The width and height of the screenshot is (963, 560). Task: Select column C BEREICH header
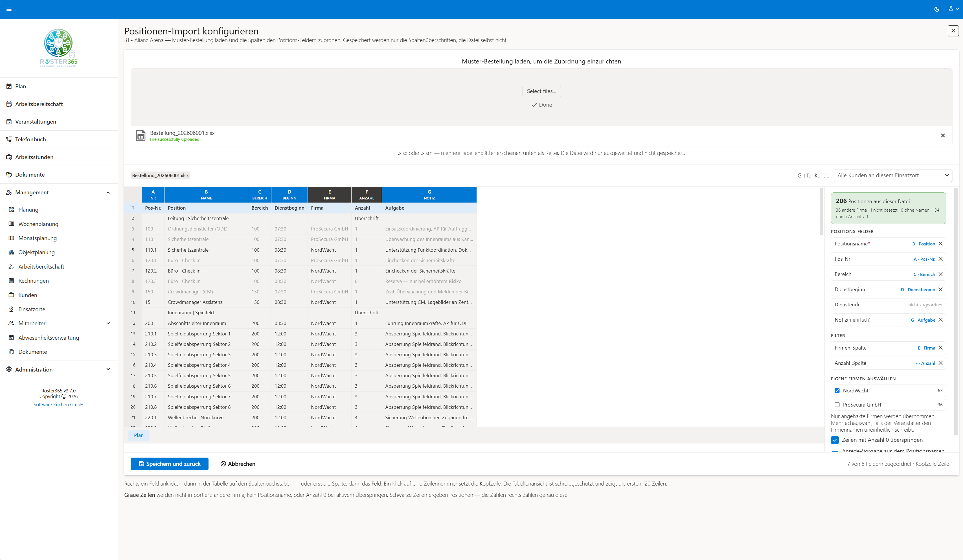pyautogui.click(x=260, y=194)
